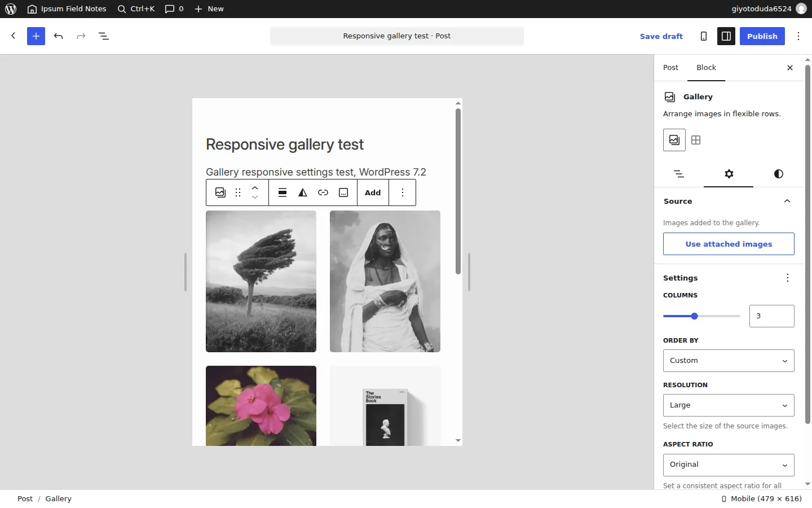Collapse the Source panel
Image resolution: width=812 pixels, height=508 pixels.
[x=729, y=201]
